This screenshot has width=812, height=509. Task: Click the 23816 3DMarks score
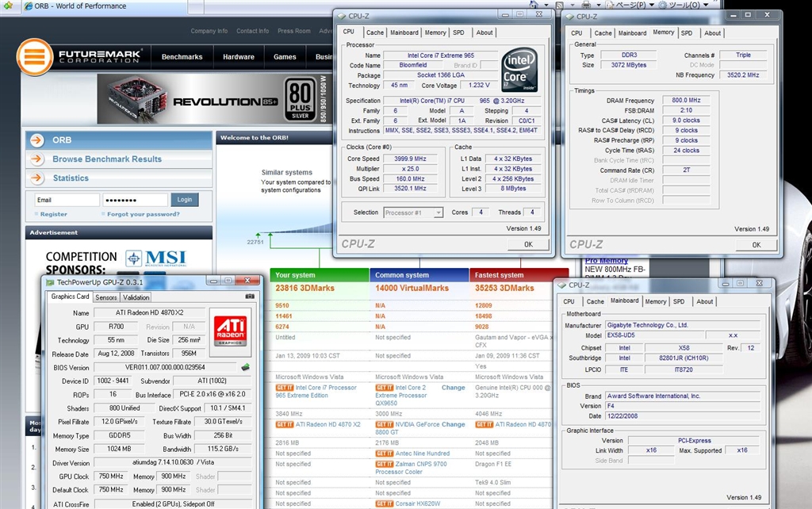coord(304,288)
